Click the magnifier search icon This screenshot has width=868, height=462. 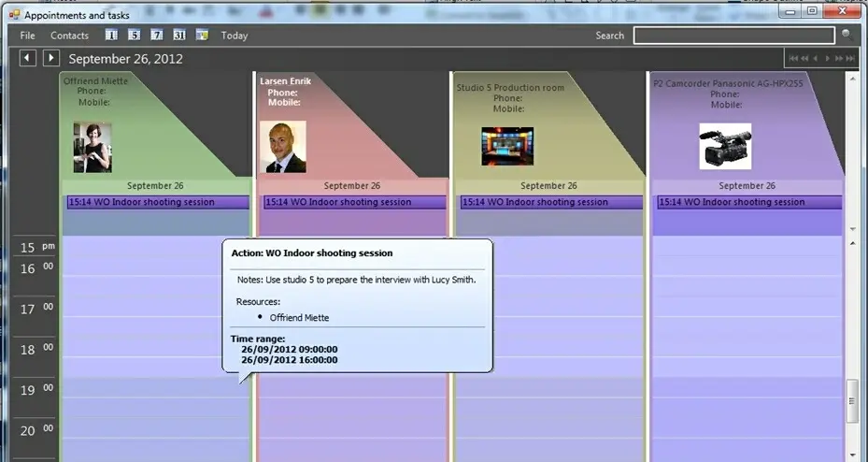(x=847, y=35)
